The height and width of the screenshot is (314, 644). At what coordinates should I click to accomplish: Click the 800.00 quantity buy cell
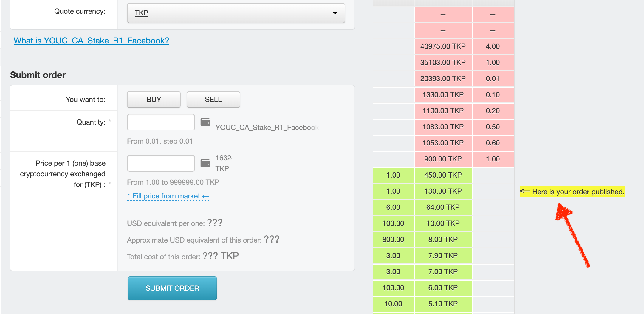pos(393,240)
